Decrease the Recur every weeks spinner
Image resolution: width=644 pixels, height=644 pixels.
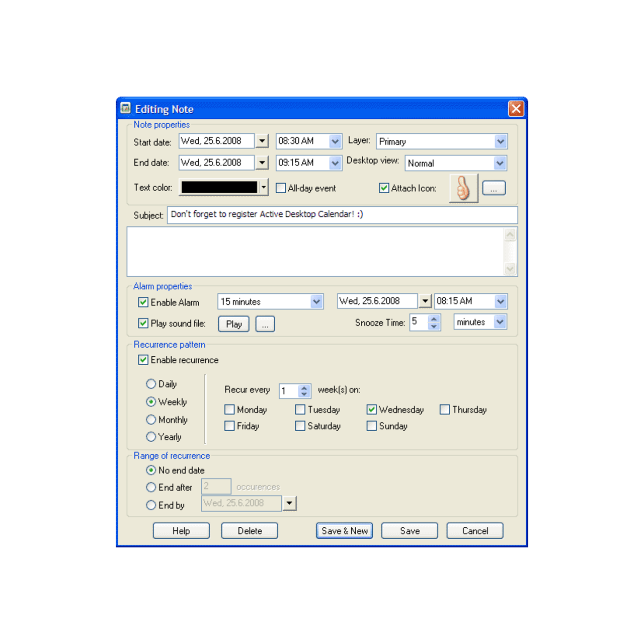pos(304,394)
